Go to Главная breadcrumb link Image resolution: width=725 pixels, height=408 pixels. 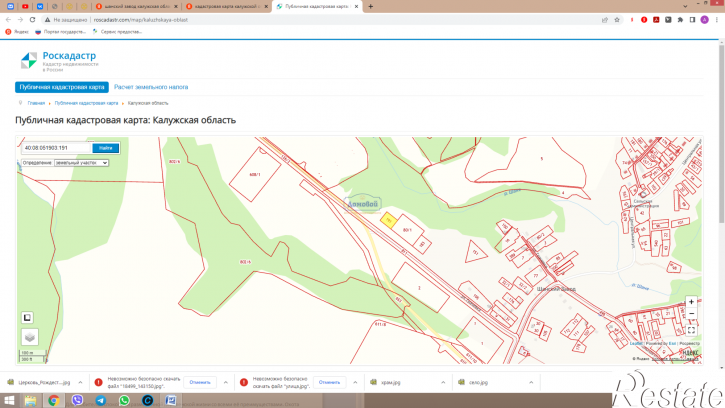tap(36, 103)
